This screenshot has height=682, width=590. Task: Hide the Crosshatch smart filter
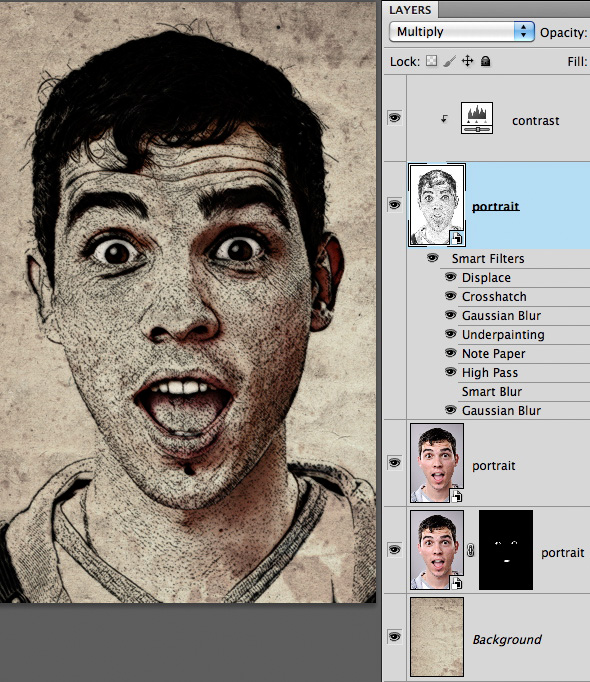[450, 296]
